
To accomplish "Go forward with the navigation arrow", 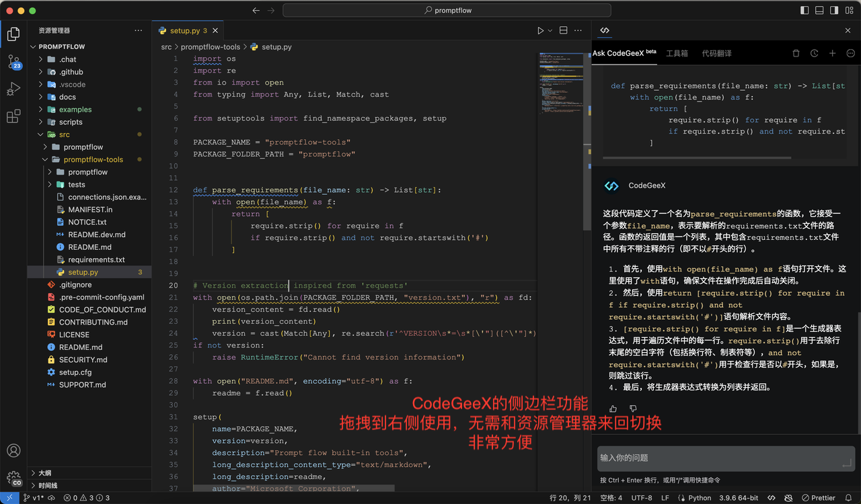I will point(271,11).
